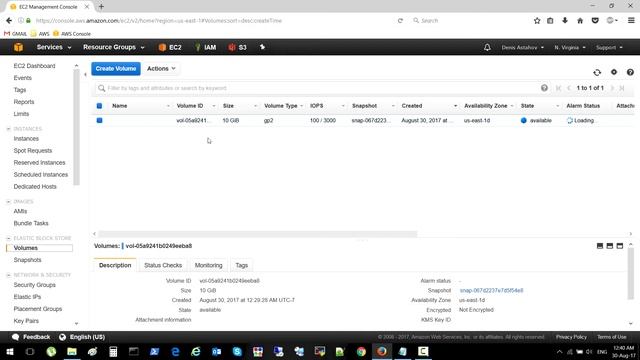Open Snapshots in the sidebar
Image resolution: width=640 pixels, height=360 pixels.
(27, 260)
